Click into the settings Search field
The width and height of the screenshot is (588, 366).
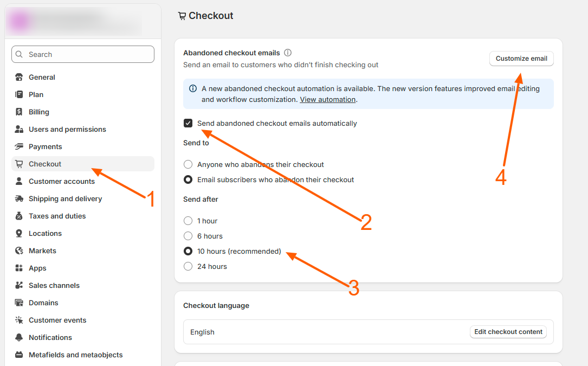[83, 54]
